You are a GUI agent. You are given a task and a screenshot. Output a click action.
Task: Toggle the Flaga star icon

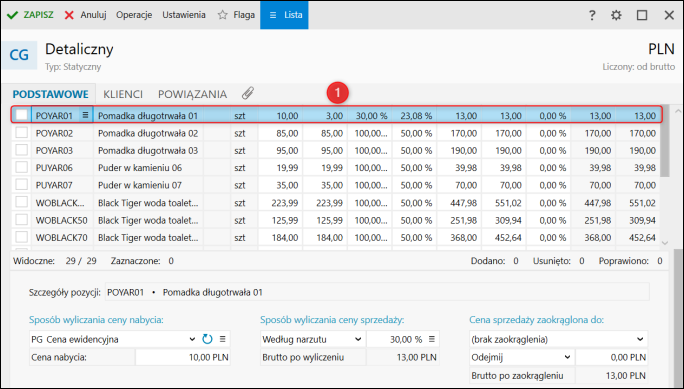[x=222, y=15]
